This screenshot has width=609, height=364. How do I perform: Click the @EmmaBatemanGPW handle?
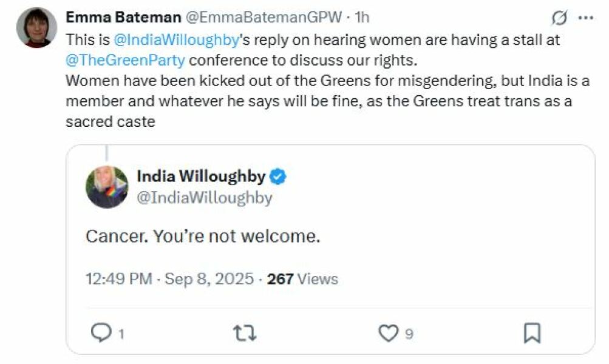point(263,18)
